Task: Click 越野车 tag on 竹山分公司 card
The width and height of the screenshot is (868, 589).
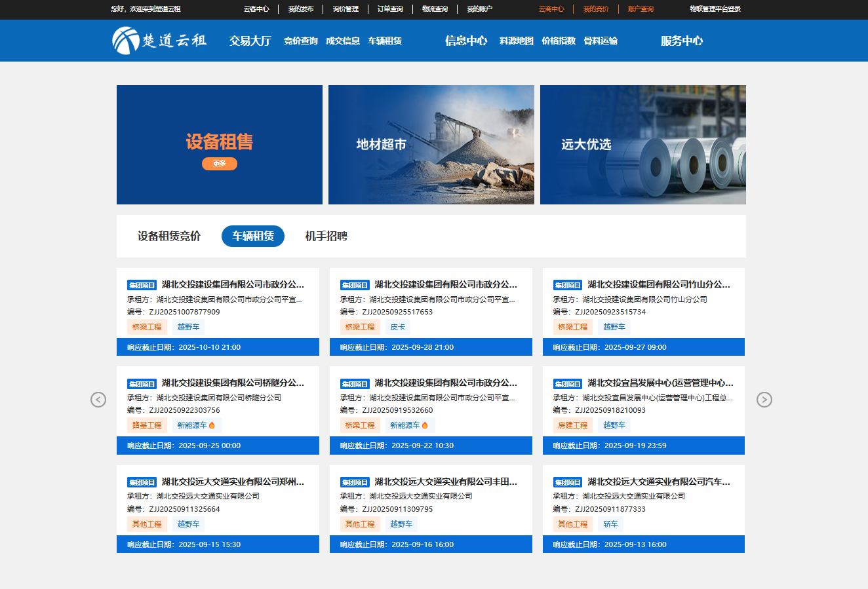Action: 614,327
